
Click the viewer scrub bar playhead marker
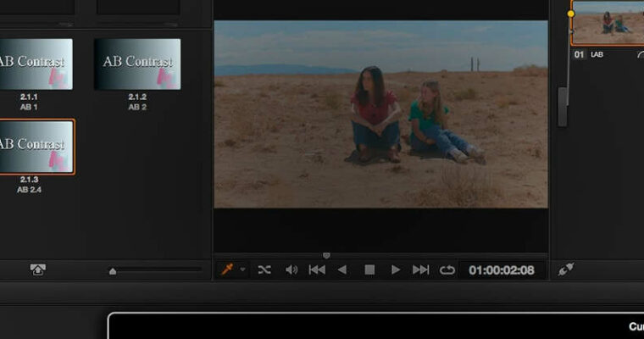tap(326, 256)
